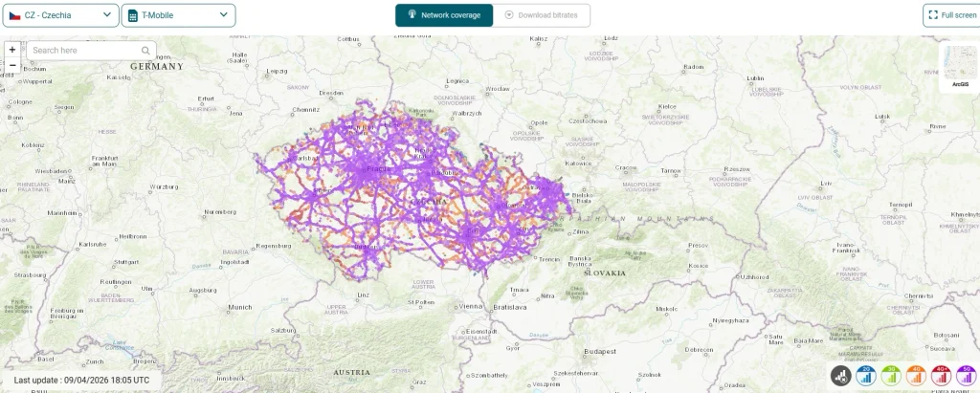Click the Leipzig city label

[x=277, y=71]
